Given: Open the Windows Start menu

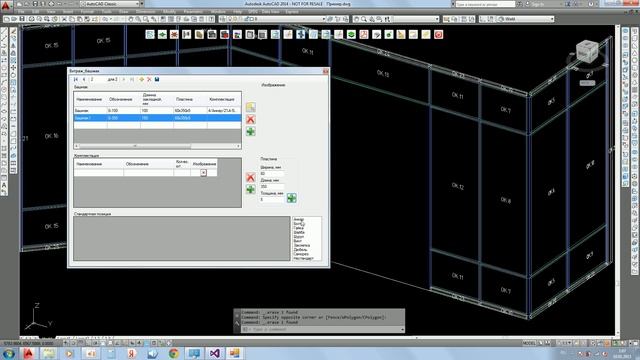Looking at the screenshot, I should click(8, 353).
